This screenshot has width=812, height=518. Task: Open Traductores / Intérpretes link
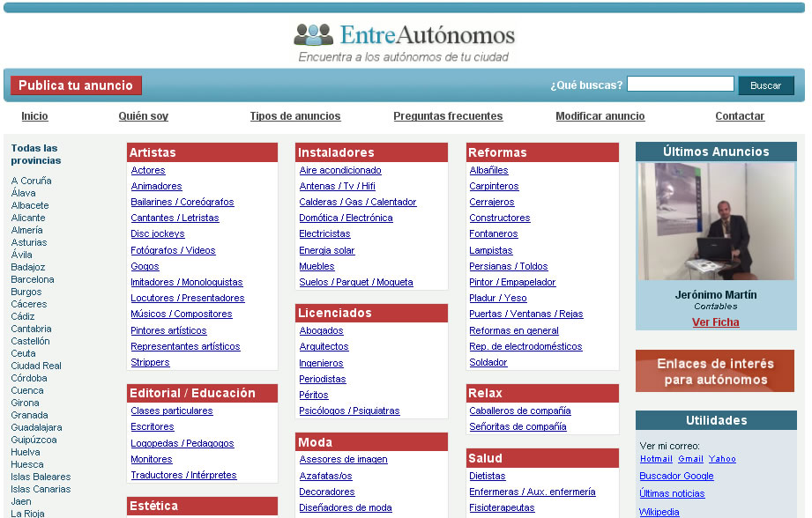pyautogui.click(x=184, y=475)
